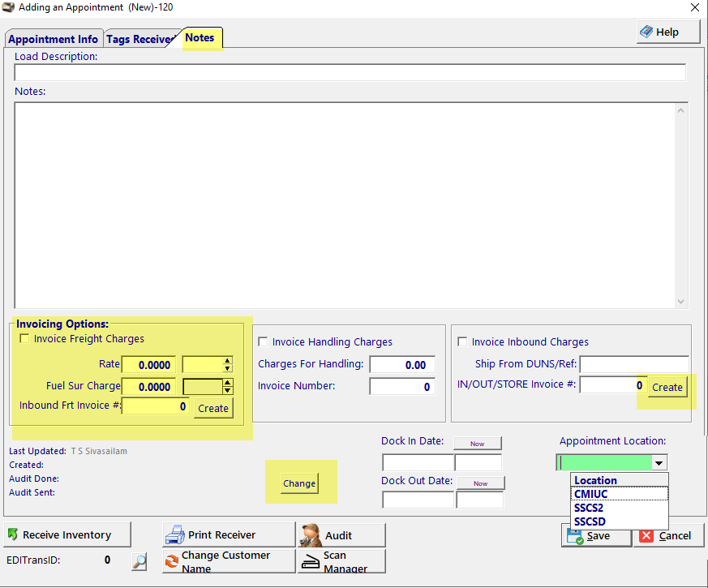Click Now button for Dock Out Date
The width and height of the screenshot is (708, 588).
point(480,483)
